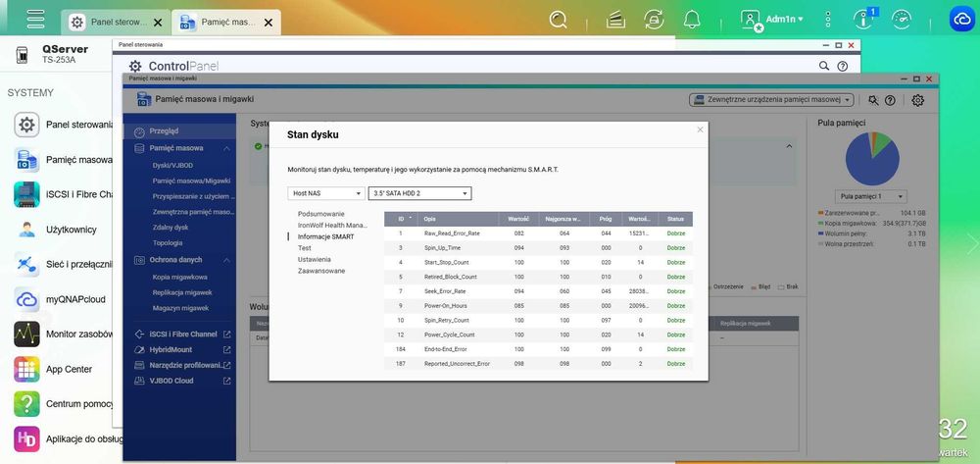Open Pamięć masowa/Migawki sidebar item

click(191, 180)
